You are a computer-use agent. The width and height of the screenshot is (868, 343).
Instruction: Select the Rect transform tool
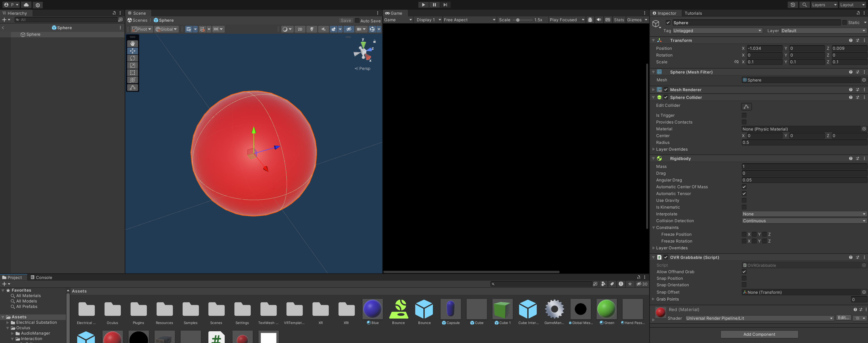click(x=132, y=73)
